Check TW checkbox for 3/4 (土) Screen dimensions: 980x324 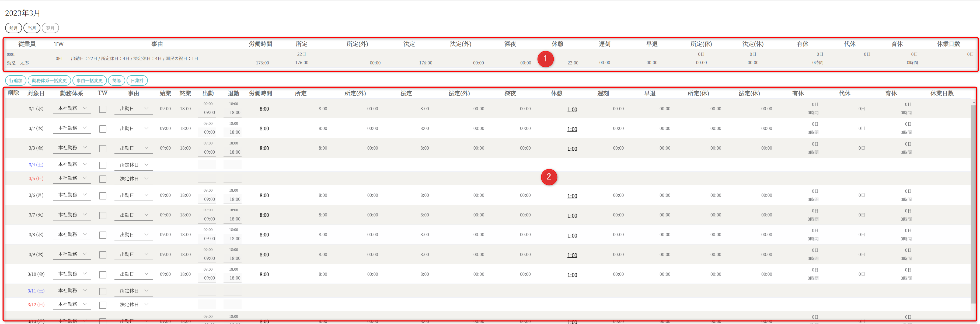click(x=103, y=165)
